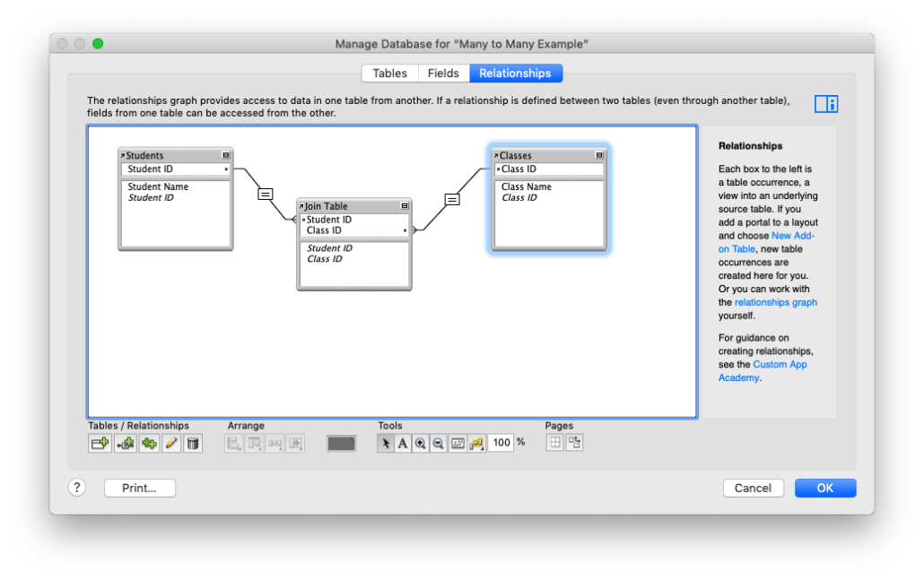Expand the Students table arrow indicator

click(122, 154)
